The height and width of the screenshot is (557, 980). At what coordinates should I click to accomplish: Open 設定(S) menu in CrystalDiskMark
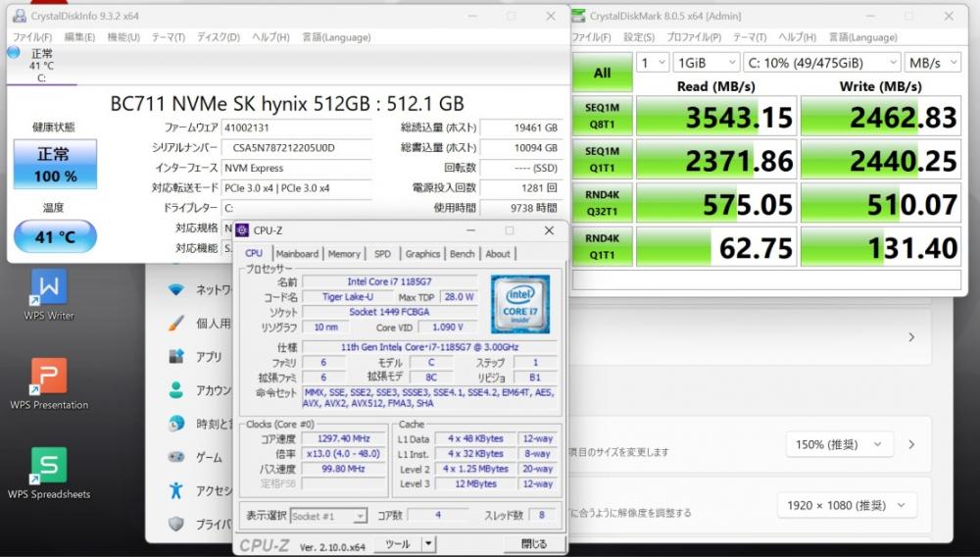pyautogui.click(x=639, y=37)
